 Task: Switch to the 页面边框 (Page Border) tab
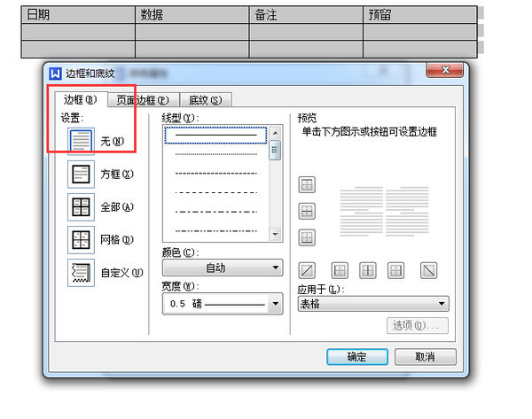(x=144, y=100)
